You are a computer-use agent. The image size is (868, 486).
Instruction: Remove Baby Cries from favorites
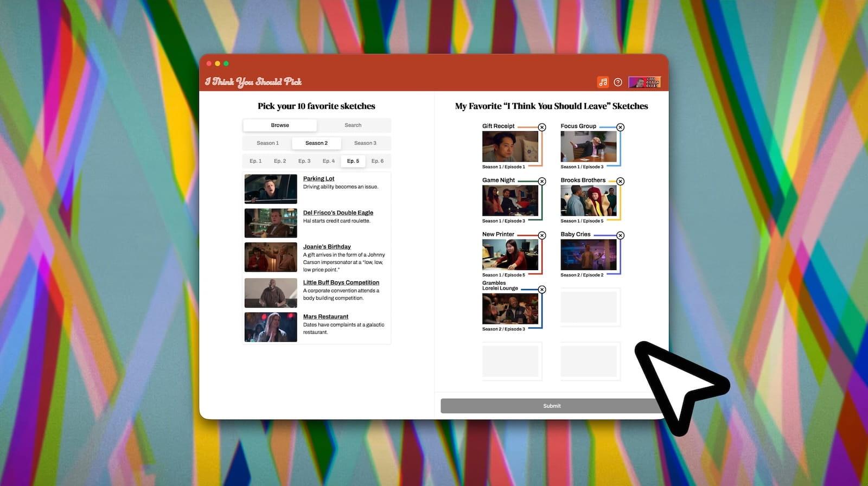click(620, 235)
